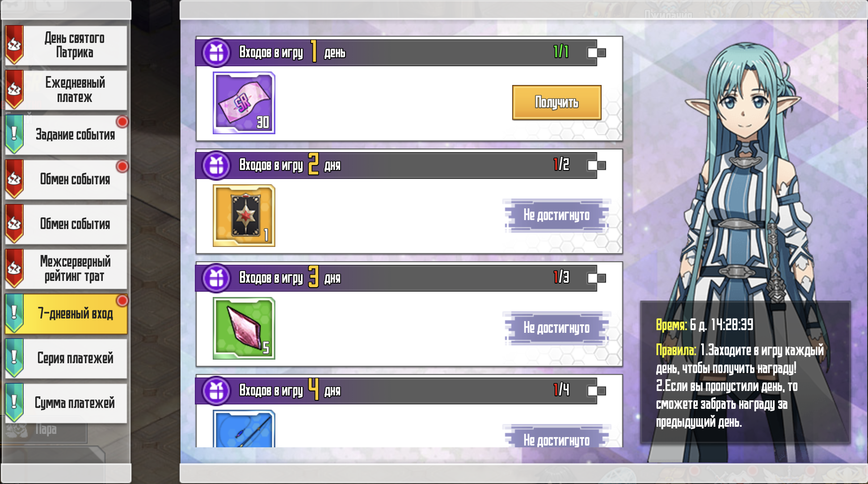Viewport: 868px width, 484px height.
Task: Click the gift icon on the day 4 header
Action: pyautogui.click(x=217, y=391)
